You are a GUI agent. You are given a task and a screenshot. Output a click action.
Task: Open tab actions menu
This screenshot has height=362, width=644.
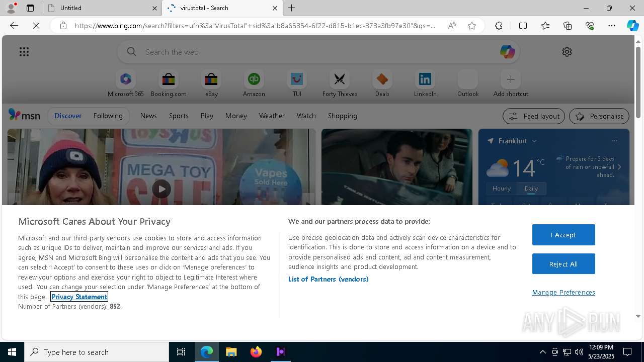30,8
